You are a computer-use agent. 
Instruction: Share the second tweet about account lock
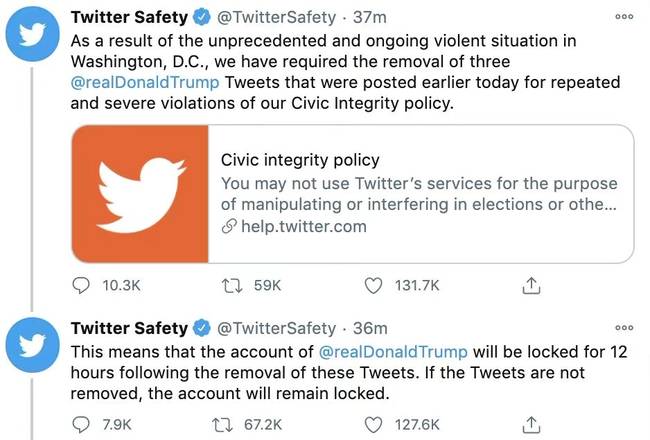coord(531,423)
